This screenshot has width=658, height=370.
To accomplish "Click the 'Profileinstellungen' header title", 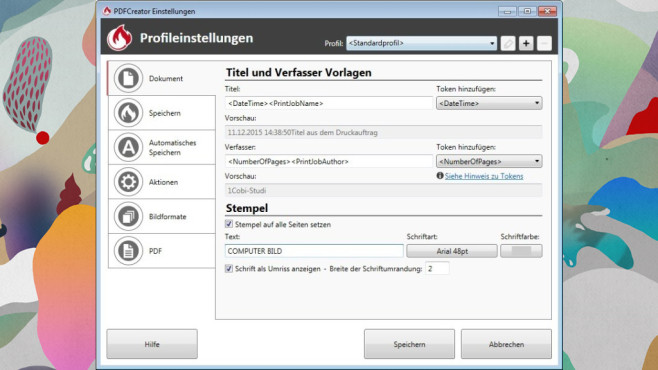I will point(196,38).
